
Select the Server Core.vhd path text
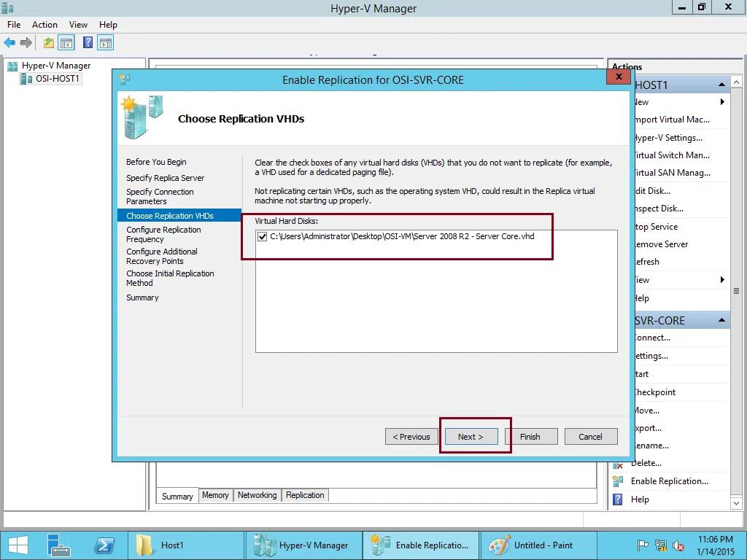[402, 236]
